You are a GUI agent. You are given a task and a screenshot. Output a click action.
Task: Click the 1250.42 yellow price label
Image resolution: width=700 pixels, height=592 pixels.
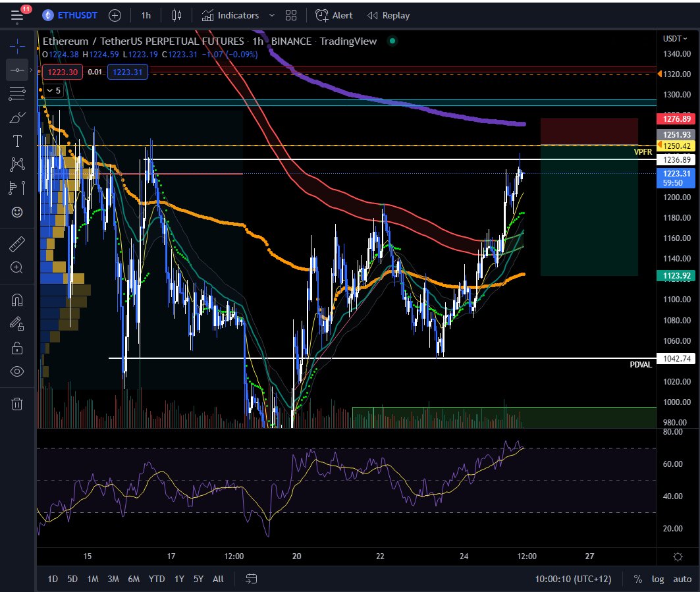pos(676,146)
